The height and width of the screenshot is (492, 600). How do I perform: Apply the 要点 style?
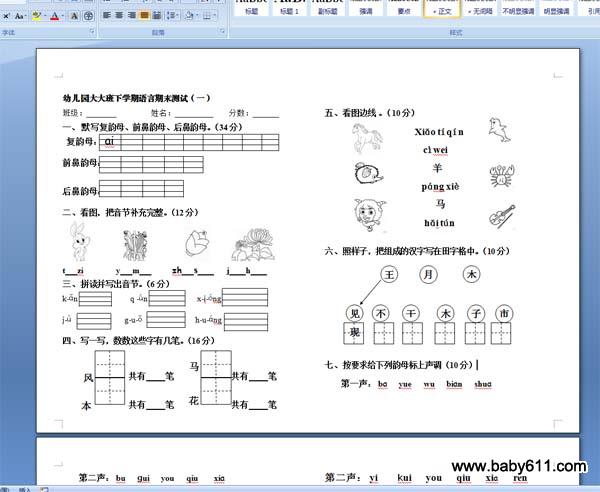404,8
